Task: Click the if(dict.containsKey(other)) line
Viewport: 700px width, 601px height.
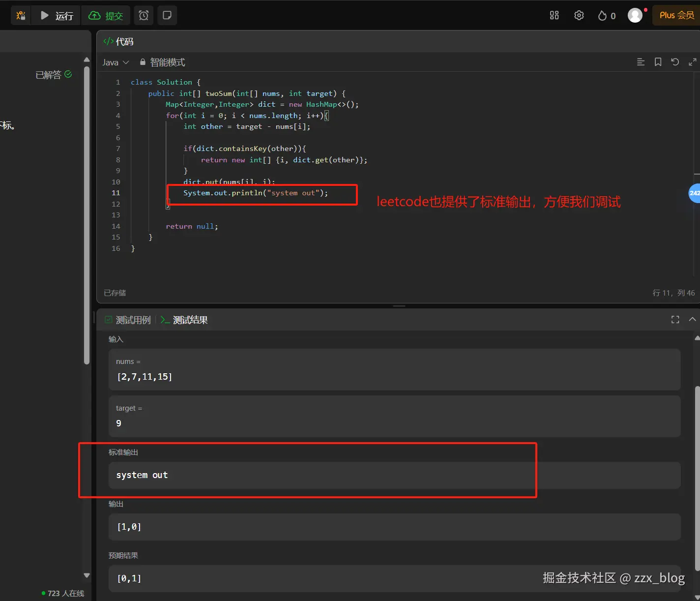Action: tap(245, 149)
